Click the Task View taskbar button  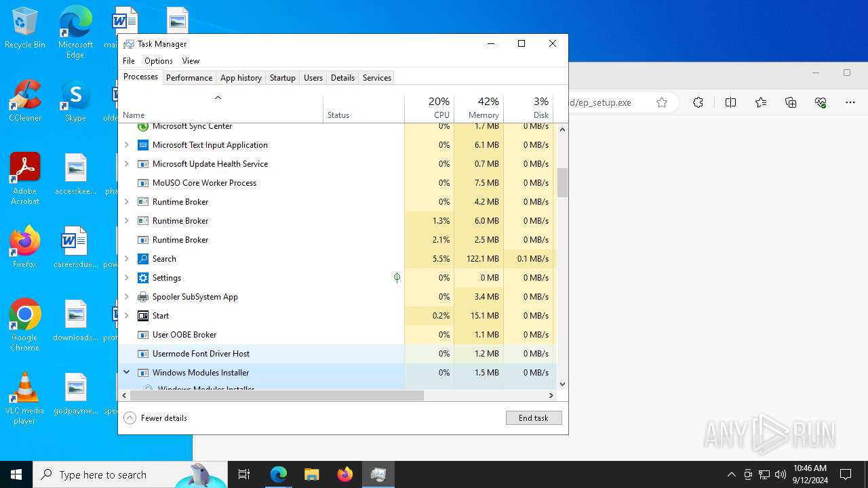(x=244, y=474)
